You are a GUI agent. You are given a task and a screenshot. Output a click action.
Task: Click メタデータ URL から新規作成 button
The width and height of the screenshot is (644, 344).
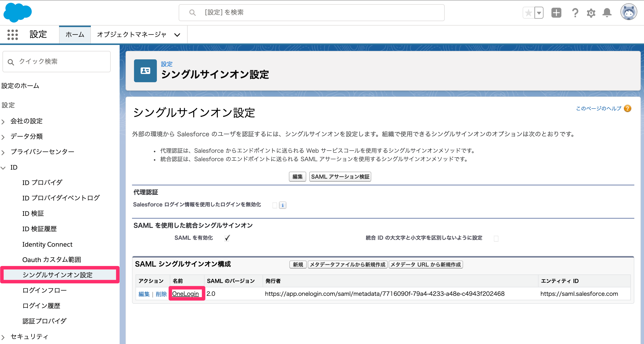(426, 265)
